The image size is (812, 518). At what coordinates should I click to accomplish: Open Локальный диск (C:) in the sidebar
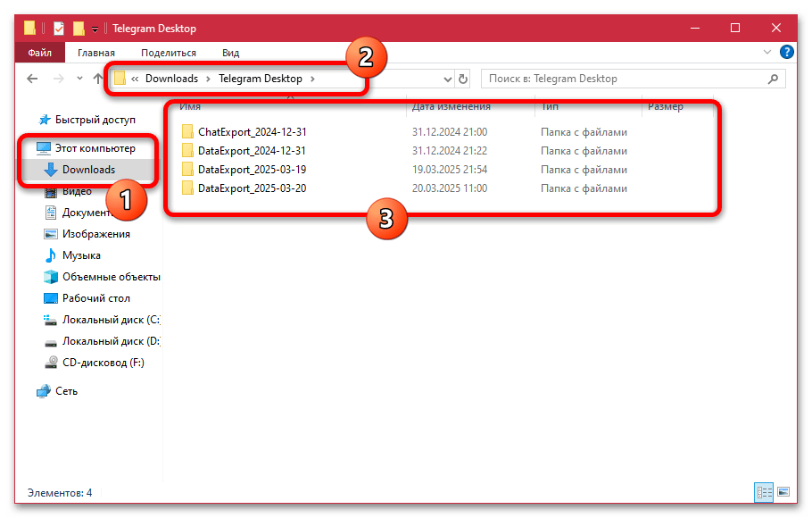(111, 320)
